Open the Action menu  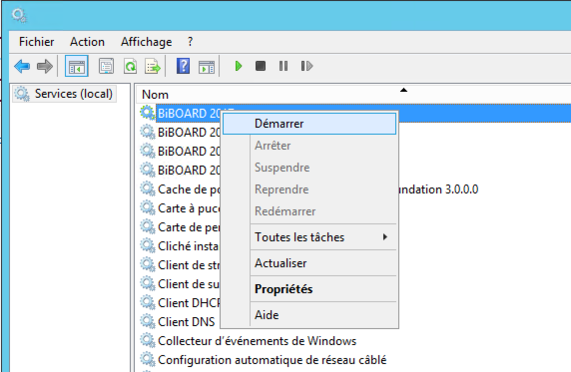click(87, 42)
